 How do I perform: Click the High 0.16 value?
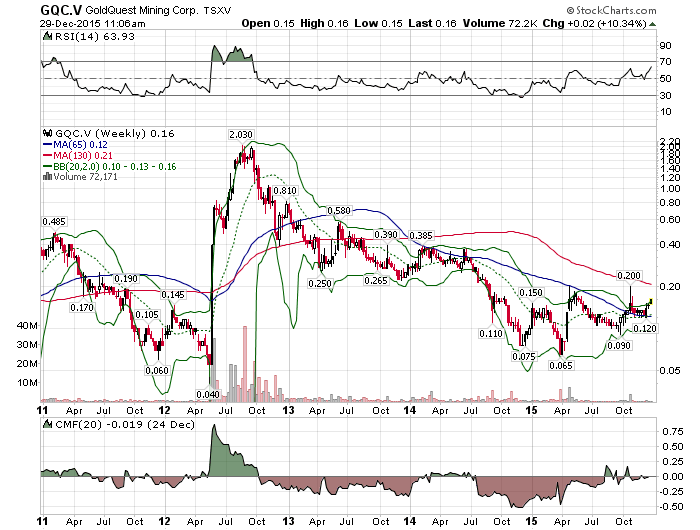tap(324, 23)
